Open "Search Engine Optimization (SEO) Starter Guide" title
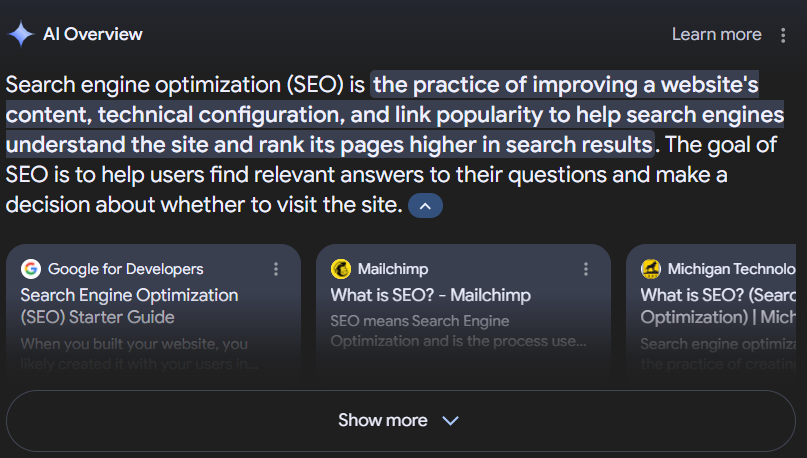Screen dimensions: 807x458 [x=129, y=306]
